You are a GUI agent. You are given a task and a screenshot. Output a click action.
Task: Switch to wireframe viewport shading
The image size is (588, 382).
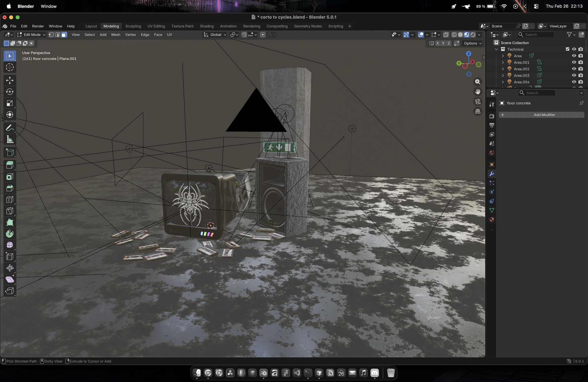[454, 35]
